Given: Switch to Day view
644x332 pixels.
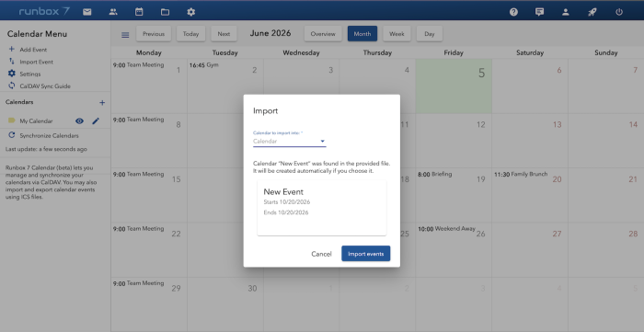Looking at the screenshot, I should (x=430, y=34).
